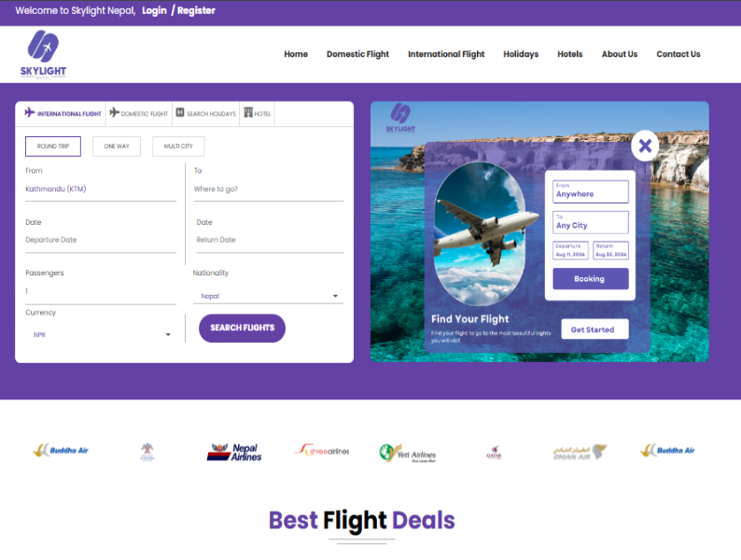Click the Nepal Airlines logo
Screen dimensions: 741x560
[234, 452]
